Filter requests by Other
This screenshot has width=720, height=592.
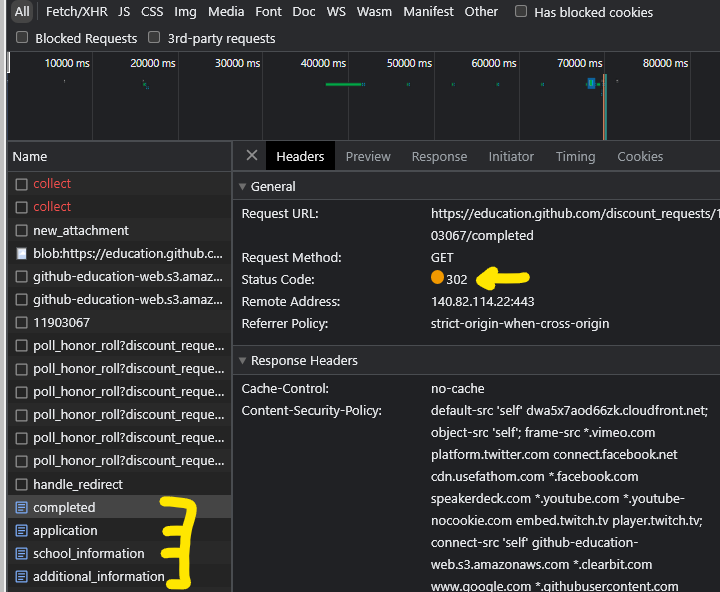pyautogui.click(x=481, y=11)
